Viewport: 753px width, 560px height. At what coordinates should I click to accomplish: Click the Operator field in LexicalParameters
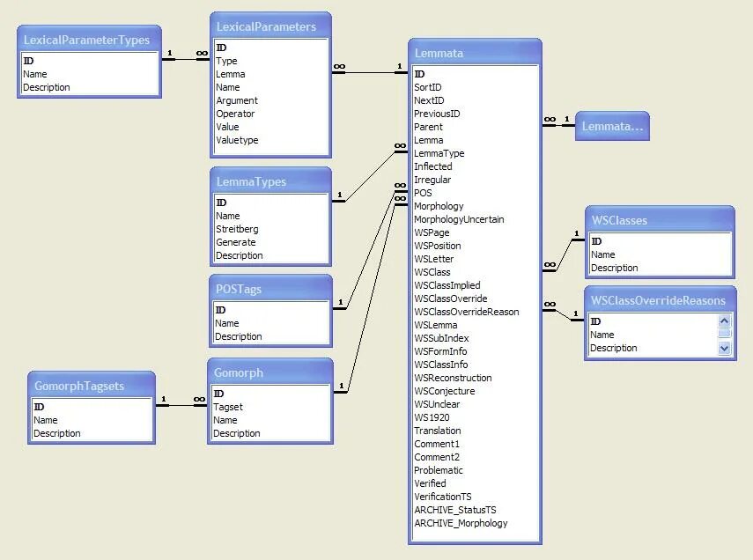click(x=271, y=114)
